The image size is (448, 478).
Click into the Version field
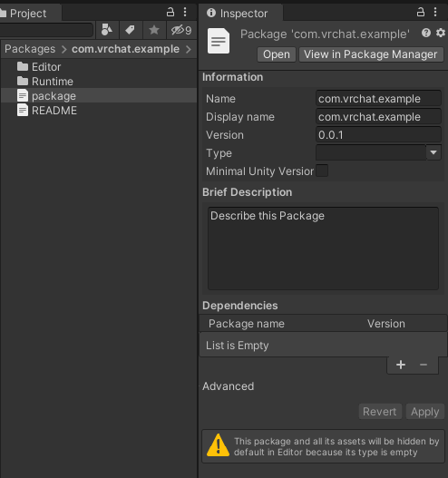[378, 135]
